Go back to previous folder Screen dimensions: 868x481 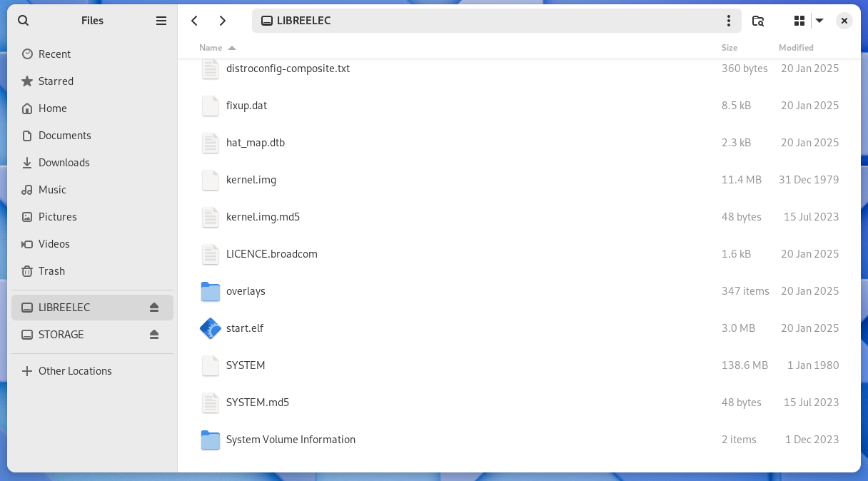tap(194, 21)
